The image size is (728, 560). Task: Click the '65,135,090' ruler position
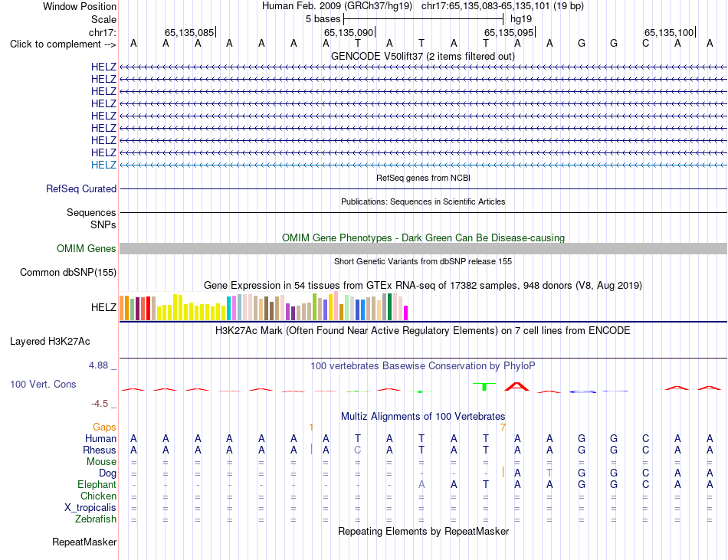pyautogui.click(x=349, y=32)
